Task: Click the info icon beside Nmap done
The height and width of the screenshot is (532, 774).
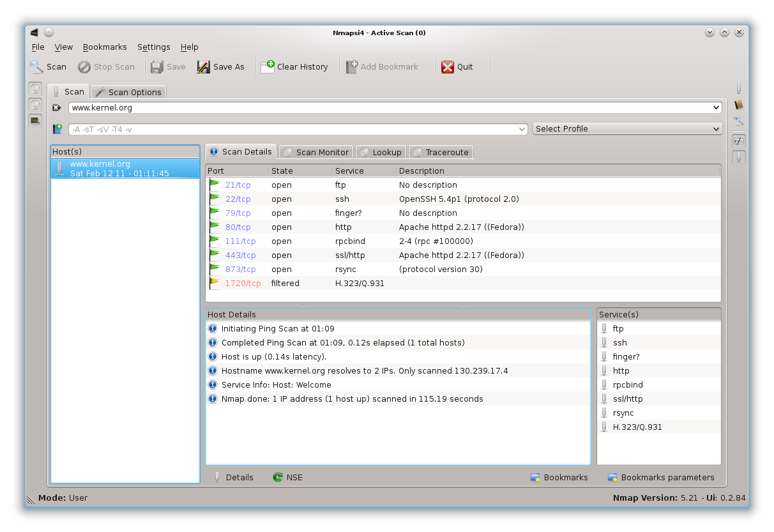Action: (x=213, y=399)
